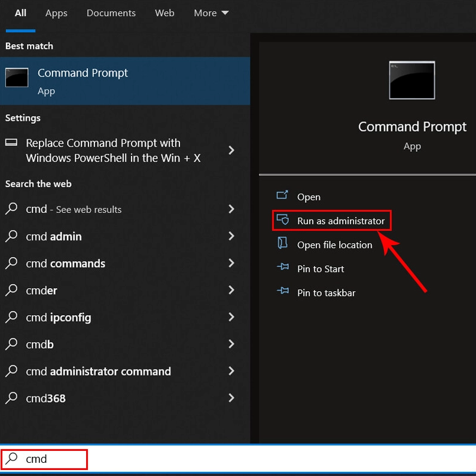Click the search icon next to cmd368
The height and width of the screenshot is (476, 476).
point(11,398)
